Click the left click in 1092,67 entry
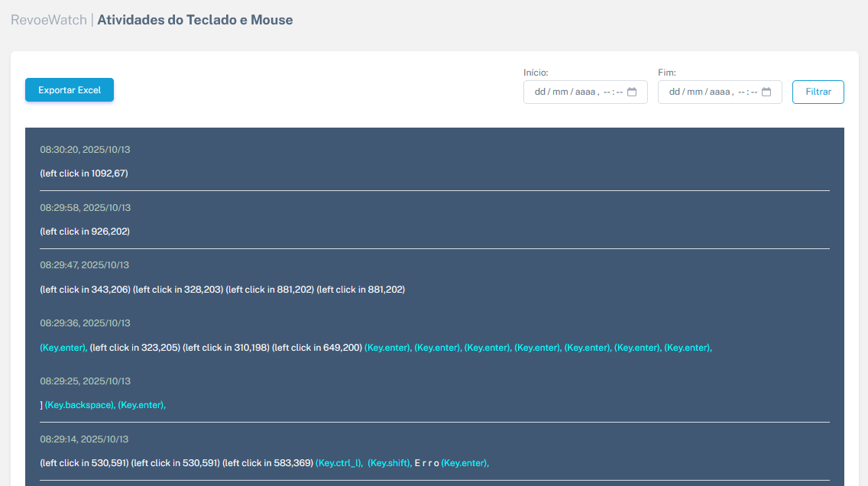This screenshot has height=486, width=868. [84, 173]
